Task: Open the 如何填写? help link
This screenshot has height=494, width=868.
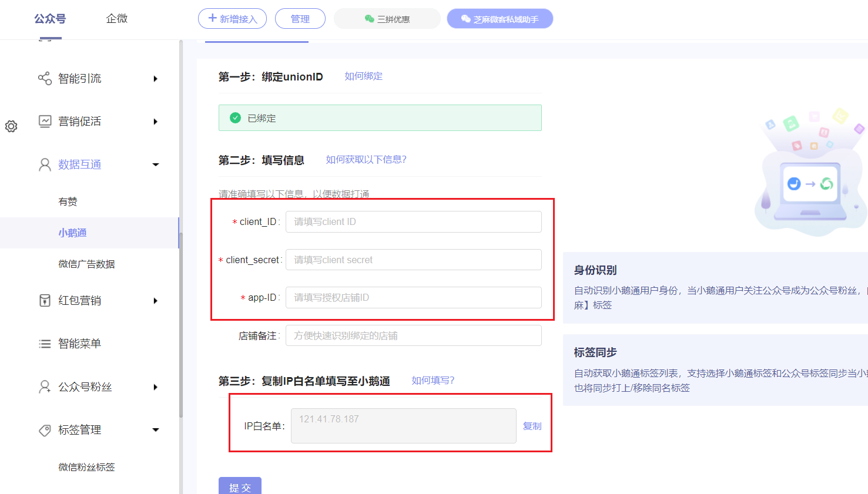Action: click(x=433, y=381)
